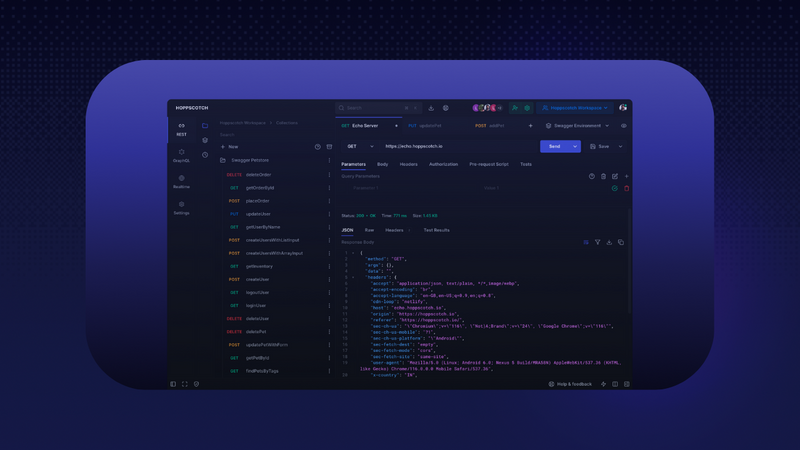Viewport: 800px width, 450px height.
Task: Click the invite team member icon
Action: point(515,108)
